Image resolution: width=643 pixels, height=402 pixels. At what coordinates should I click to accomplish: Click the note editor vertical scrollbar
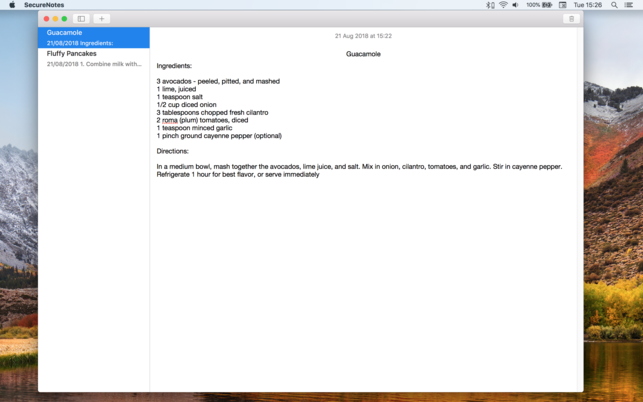tap(580, 209)
